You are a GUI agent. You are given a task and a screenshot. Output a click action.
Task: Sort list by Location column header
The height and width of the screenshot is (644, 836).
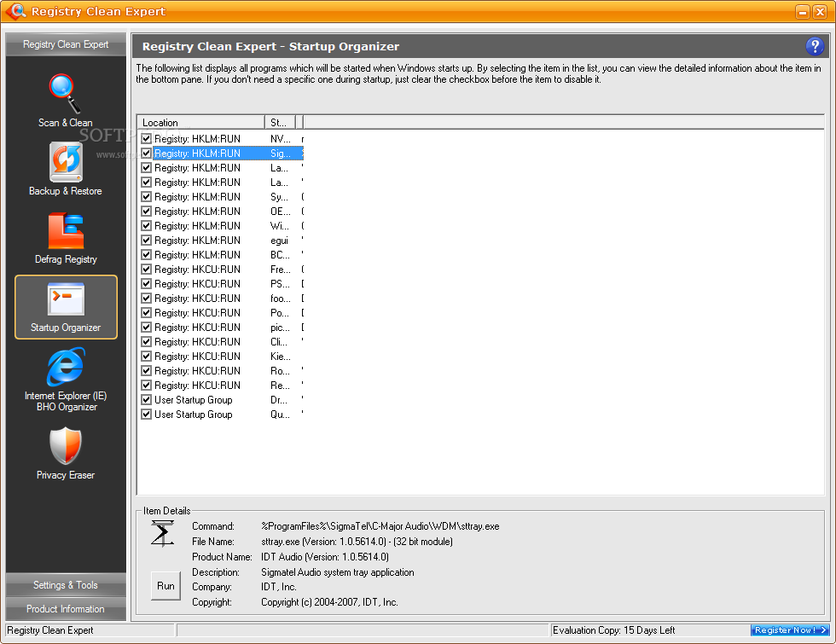[x=201, y=123]
